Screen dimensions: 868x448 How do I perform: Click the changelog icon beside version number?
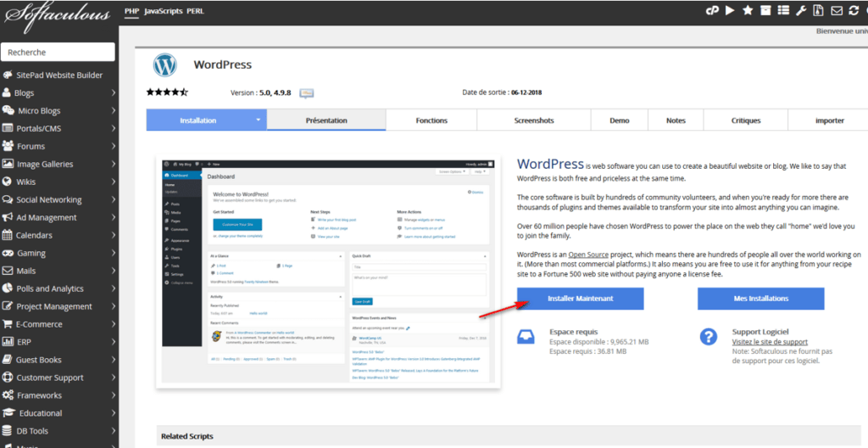[307, 92]
